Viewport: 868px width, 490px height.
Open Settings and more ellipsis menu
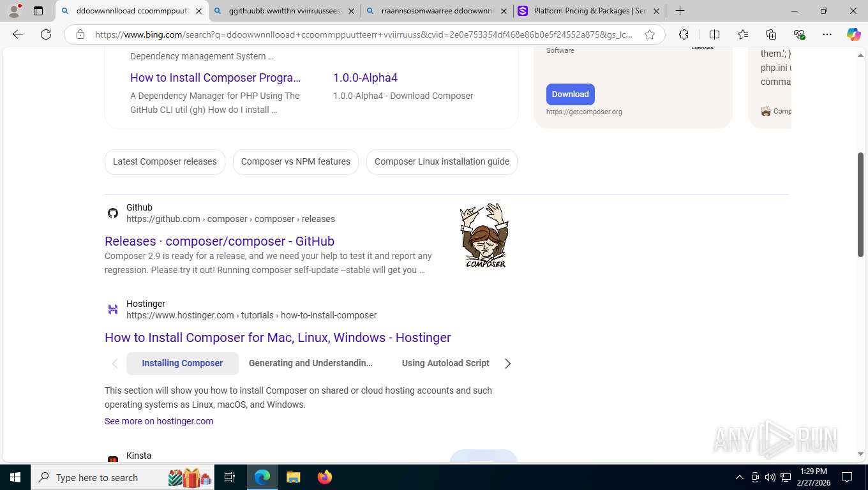[x=827, y=34]
